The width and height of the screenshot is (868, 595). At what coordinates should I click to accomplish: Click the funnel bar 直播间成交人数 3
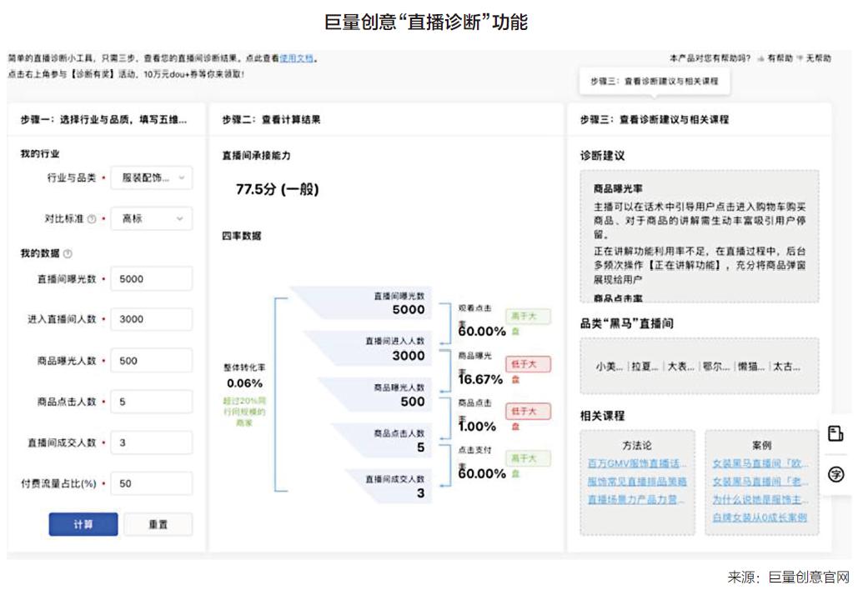389,487
